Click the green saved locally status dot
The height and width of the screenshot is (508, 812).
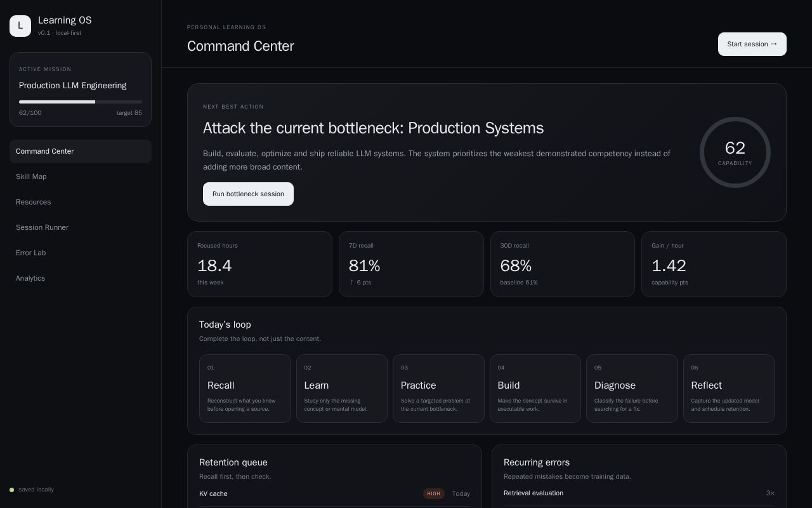click(12, 490)
